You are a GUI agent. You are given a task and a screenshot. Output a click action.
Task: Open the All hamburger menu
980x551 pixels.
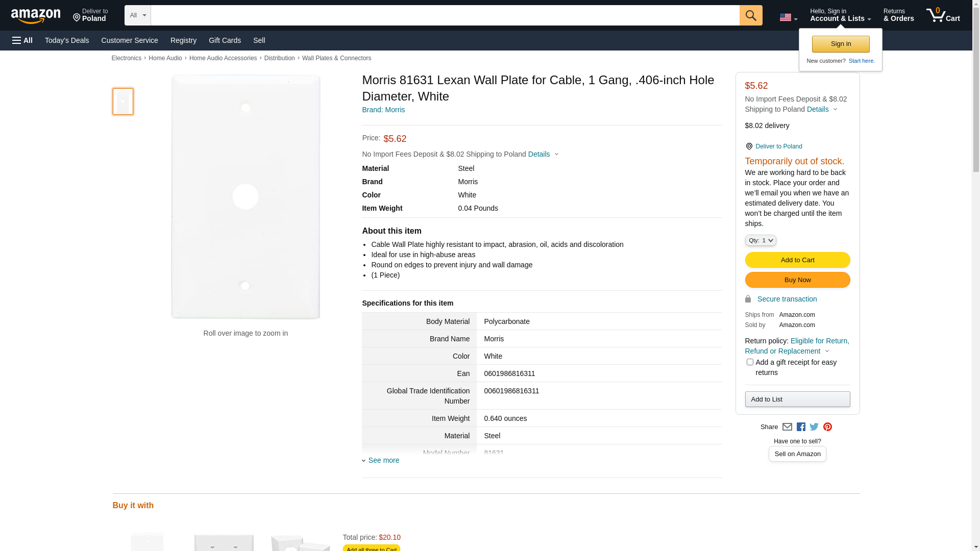click(22, 40)
